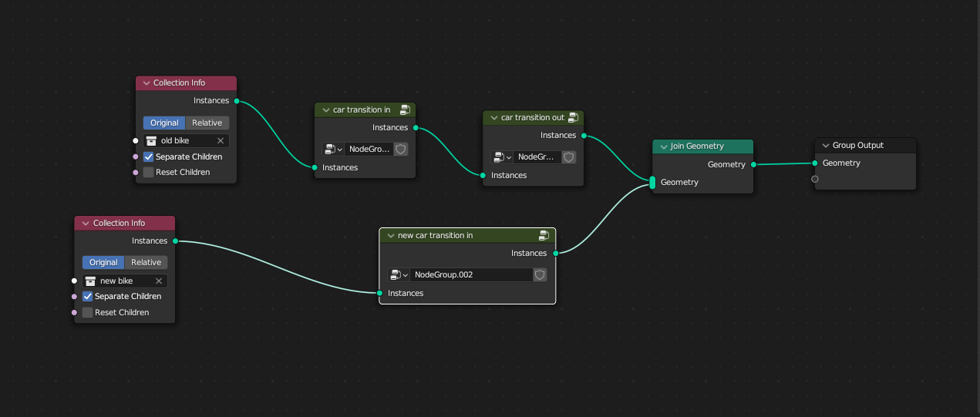Click Reset Children socket on new bike node
The height and width of the screenshot is (417, 980).
(74, 312)
